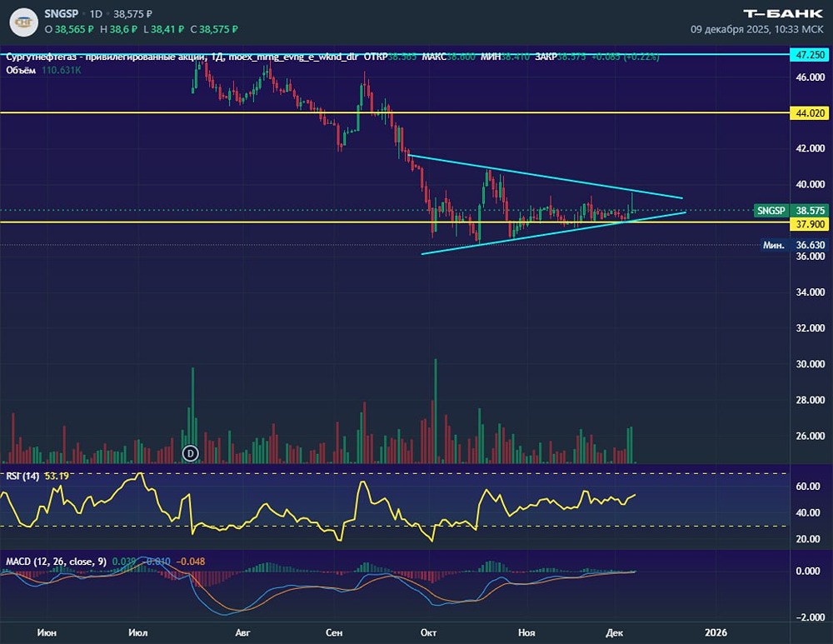Select the RSI (14) indicator label
This screenshot has height=644, width=833.
(x=20, y=477)
